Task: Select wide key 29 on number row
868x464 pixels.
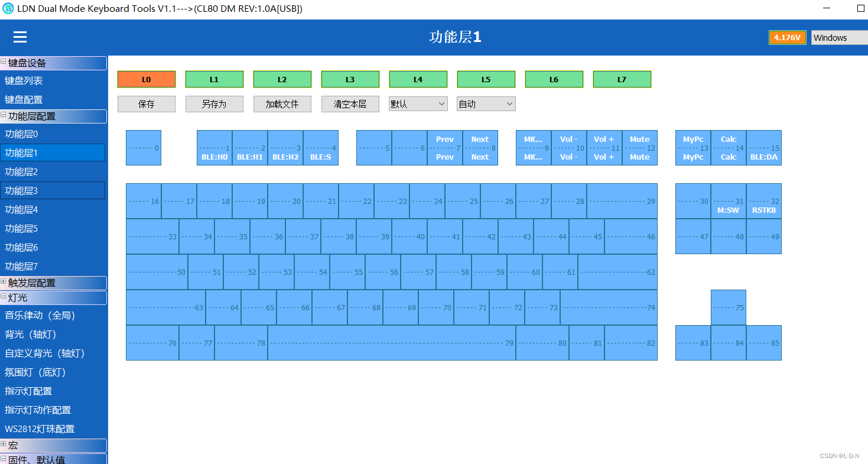Action: coord(622,201)
